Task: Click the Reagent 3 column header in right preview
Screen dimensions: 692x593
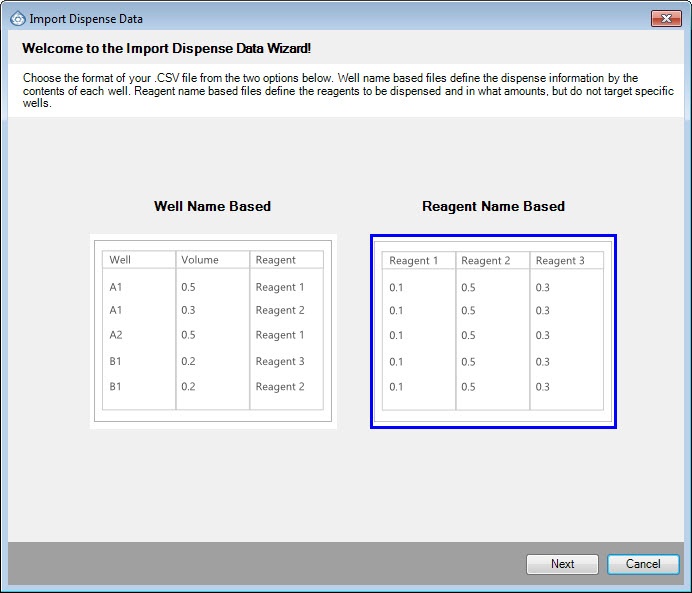Action: click(560, 261)
